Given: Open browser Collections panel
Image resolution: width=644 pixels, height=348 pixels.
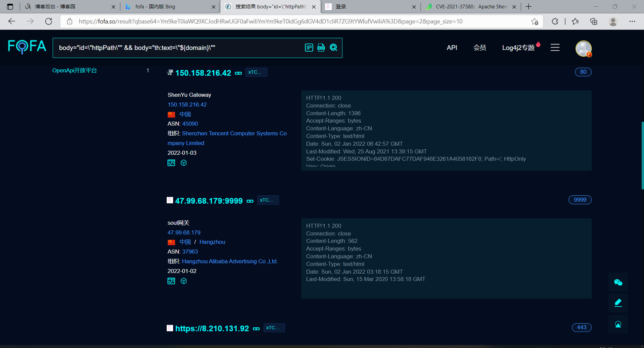Looking at the screenshot, I should click(x=594, y=21).
